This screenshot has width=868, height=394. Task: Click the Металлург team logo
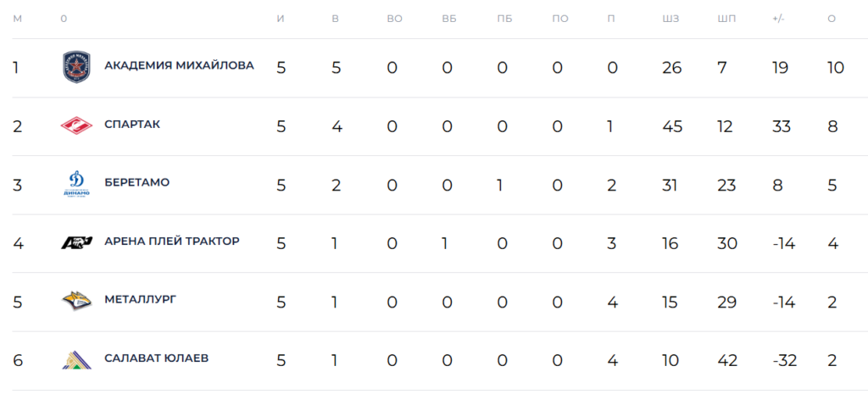(76, 301)
